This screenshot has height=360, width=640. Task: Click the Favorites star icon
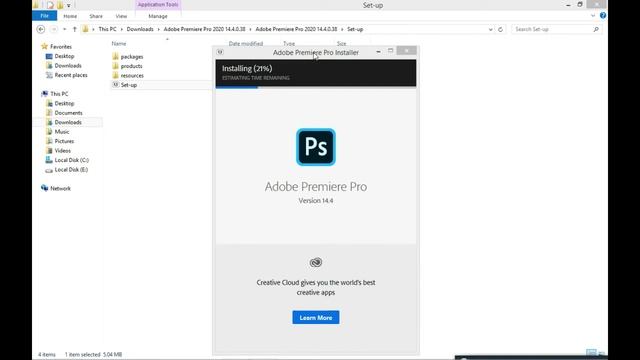pos(44,47)
